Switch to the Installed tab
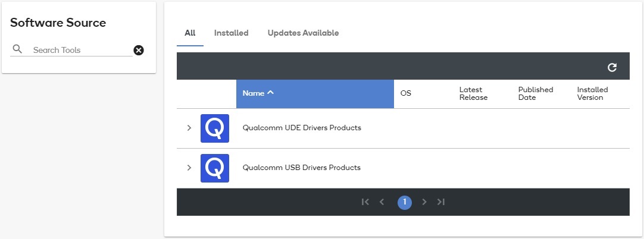 (x=231, y=33)
